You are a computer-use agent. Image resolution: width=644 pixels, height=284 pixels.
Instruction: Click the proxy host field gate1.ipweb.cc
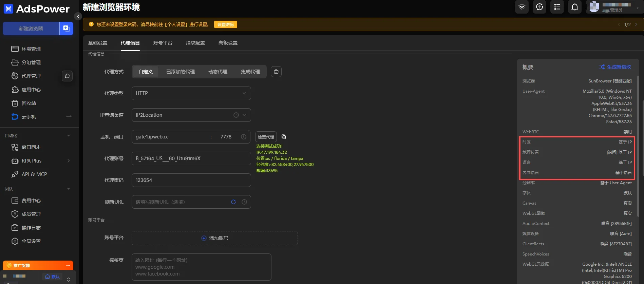pos(170,137)
